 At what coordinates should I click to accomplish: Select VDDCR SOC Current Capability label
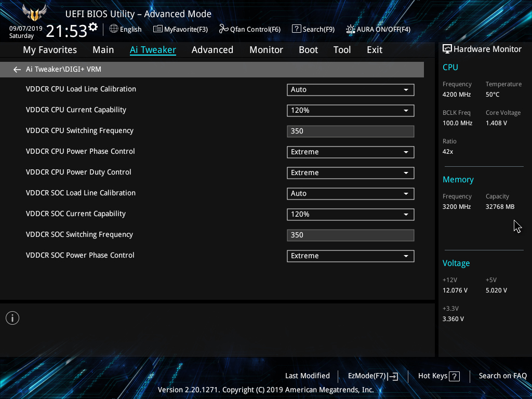pos(76,214)
